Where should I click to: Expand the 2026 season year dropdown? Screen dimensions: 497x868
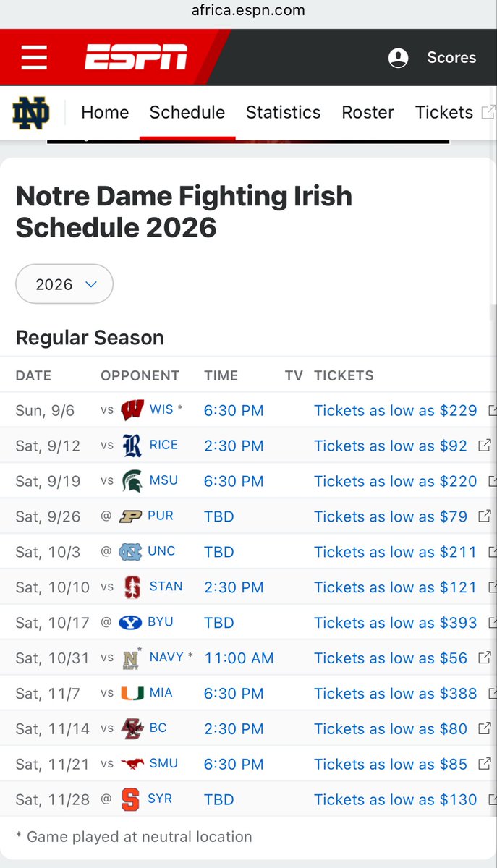coord(64,284)
